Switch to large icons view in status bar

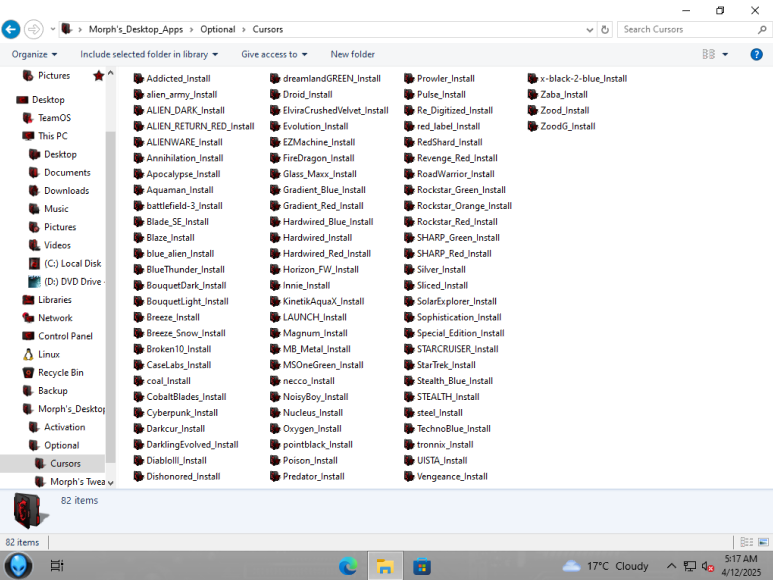763,542
